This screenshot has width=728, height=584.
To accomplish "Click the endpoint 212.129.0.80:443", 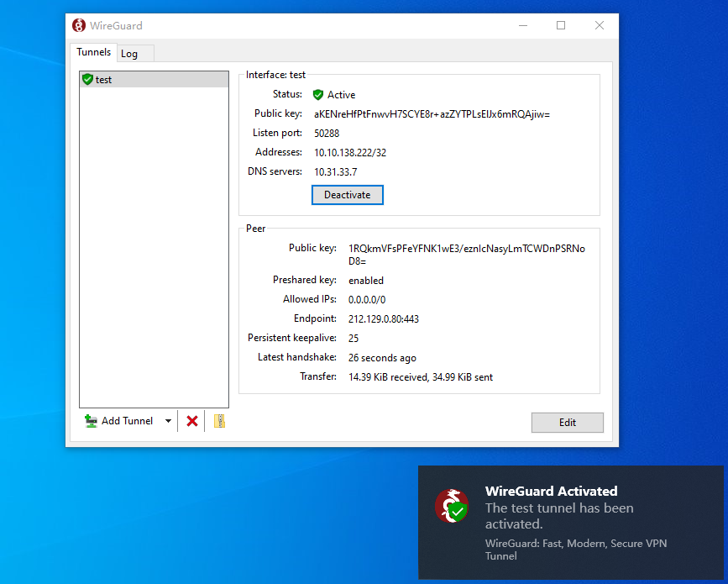I will pyautogui.click(x=384, y=319).
